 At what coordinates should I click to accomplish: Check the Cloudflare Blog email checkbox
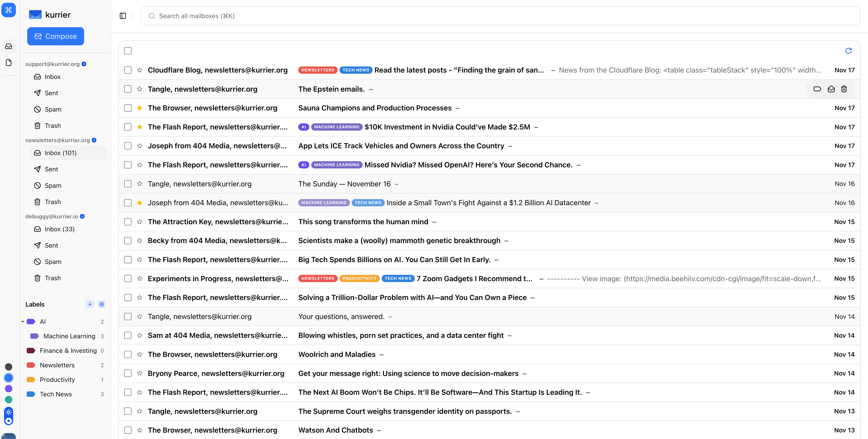tap(128, 70)
